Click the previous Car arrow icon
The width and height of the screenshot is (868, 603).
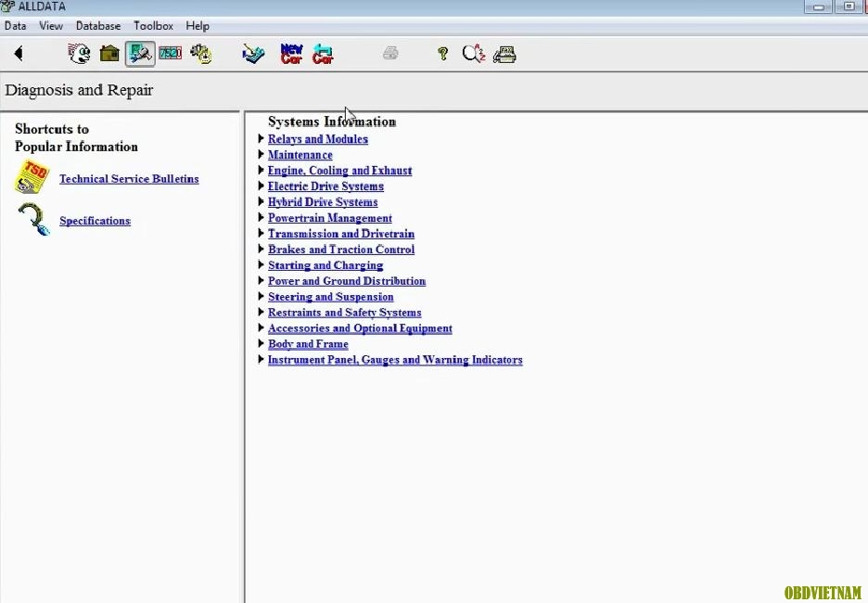323,54
